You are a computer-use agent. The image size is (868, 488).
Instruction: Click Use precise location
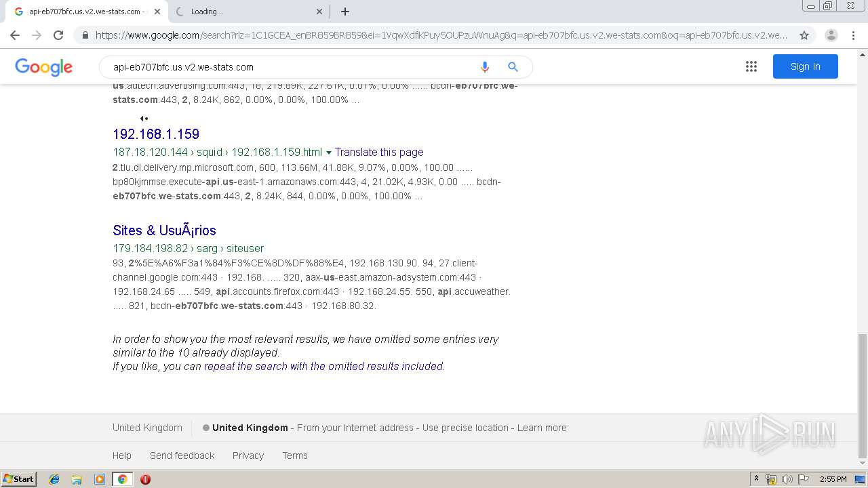click(465, 428)
